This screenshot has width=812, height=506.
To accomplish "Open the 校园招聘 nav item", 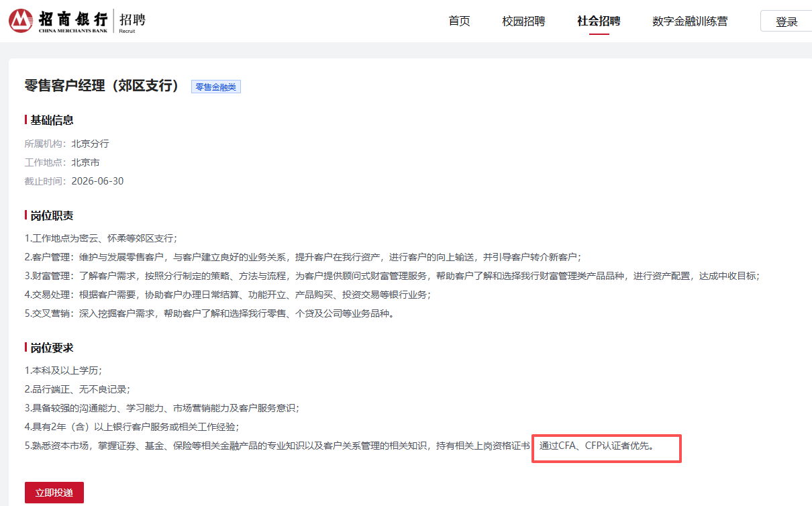I will coord(523,21).
